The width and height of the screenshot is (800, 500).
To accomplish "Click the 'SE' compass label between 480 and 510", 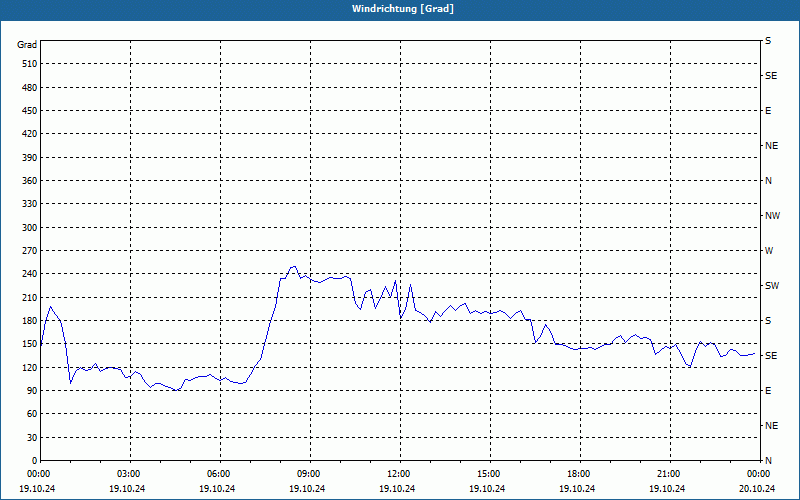I will pyautogui.click(x=771, y=76).
